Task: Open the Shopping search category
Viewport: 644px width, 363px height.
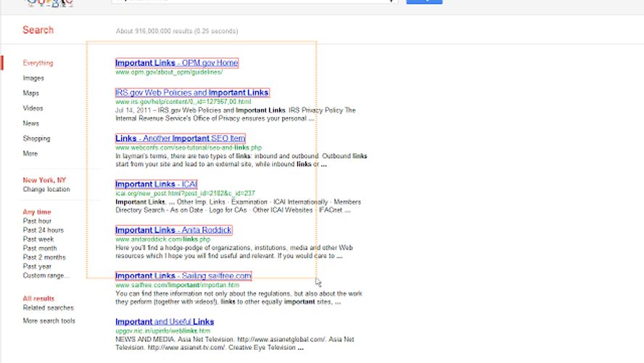Action: tap(36, 139)
